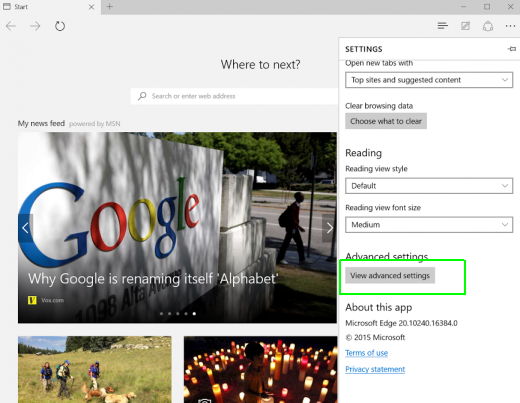The height and width of the screenshot is (403, 520).
Task: Click Choose what to clear button
Action: coord(386,121)
